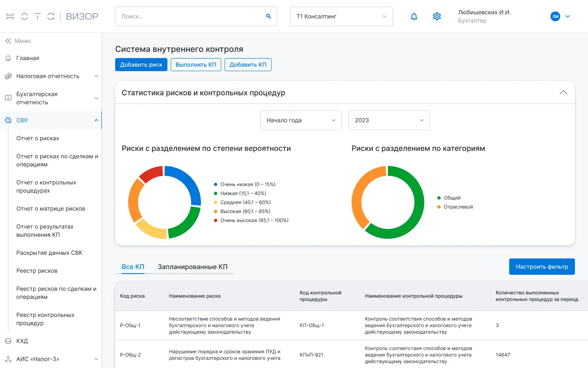The width and height of the screenshot is (588, 368).
Task: Click the Добавить риск button
Action: pyautogui.click(x=141, y=65)
